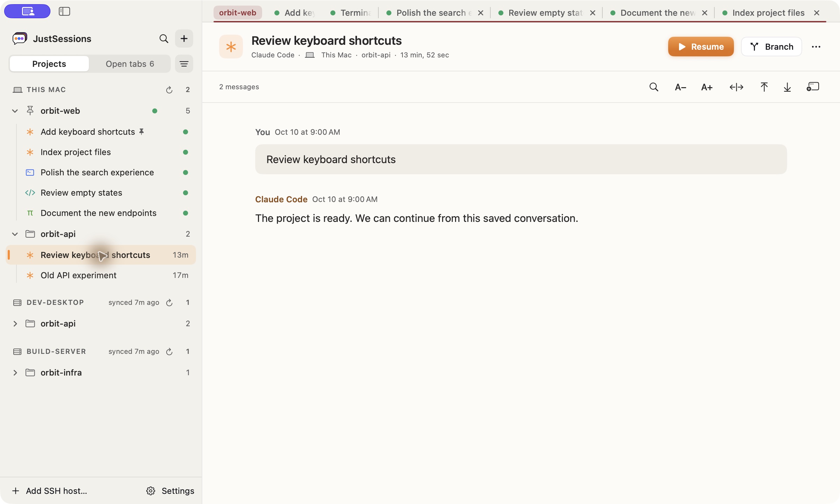Close the Review empty states tab
Viewport: 840px width, 504px height.
pyautogui.click(x=593, y=13)
